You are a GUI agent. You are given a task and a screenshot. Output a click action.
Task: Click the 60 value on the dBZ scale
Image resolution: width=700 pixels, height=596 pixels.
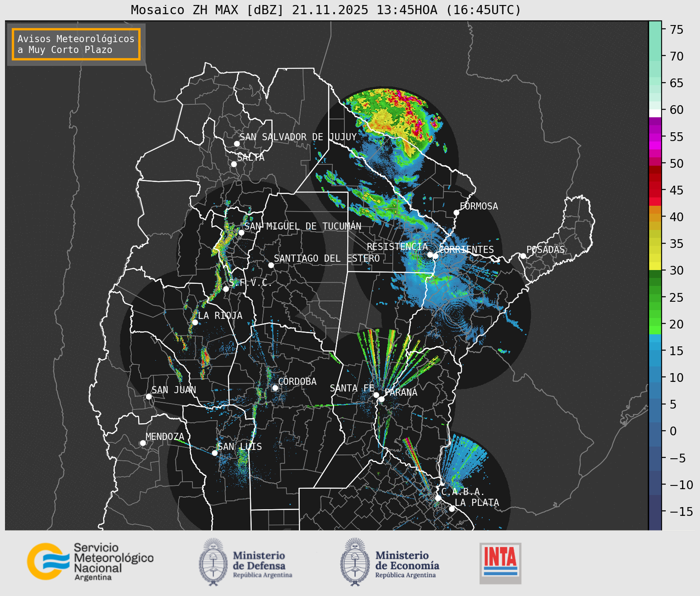pyautogui.click(x=677, y=110)
